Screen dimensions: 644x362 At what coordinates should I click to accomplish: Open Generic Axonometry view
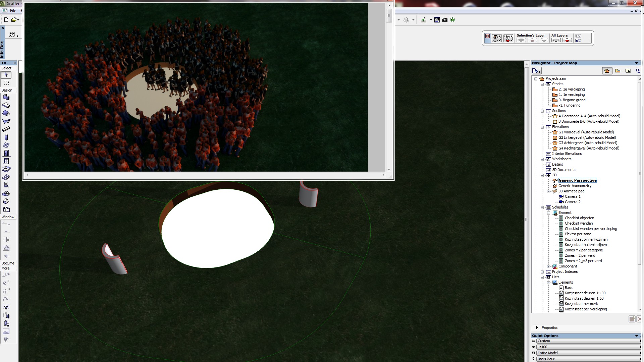[x=575, y=186]
